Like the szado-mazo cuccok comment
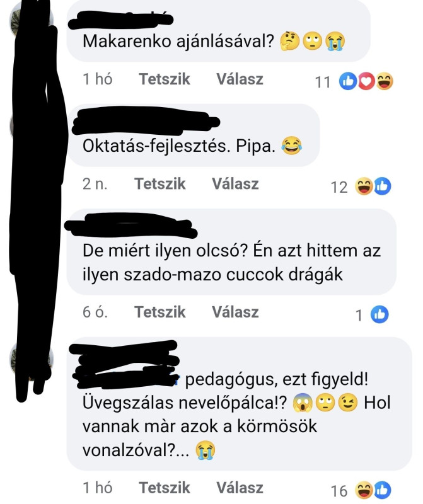Image resolution: width=423 pixels, height=504 pixels. click(x=160, y=312)
